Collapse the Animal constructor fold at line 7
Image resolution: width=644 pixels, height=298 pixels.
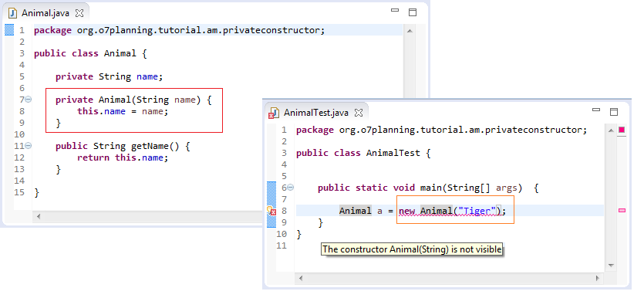click(29, 99)
